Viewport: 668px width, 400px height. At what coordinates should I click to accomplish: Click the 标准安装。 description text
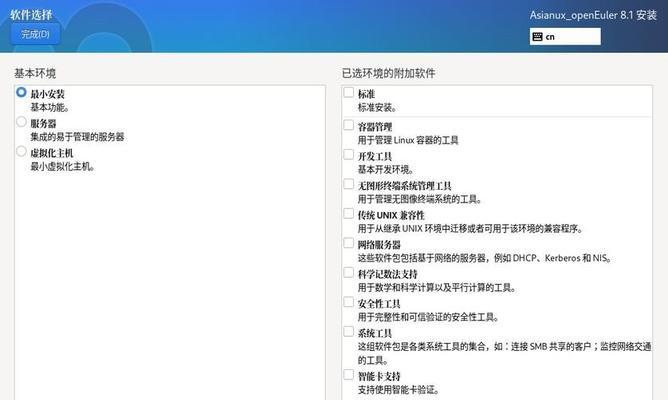(x=377, y=108)
